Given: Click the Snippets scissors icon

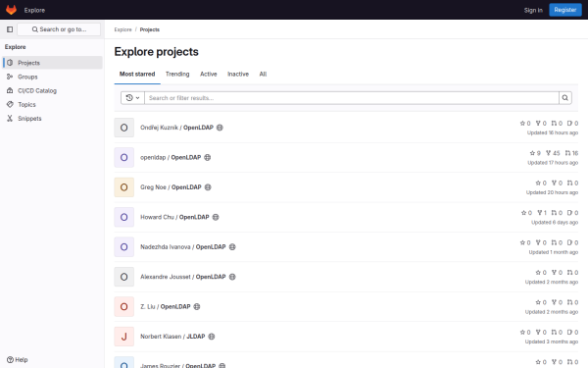Looking at the screenshot, I should [x=10, y=119].
